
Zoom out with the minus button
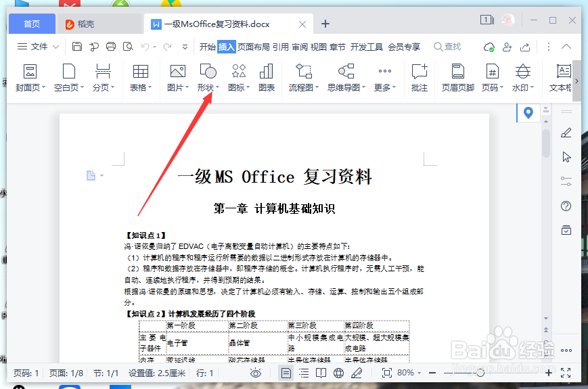click(432, 373)
